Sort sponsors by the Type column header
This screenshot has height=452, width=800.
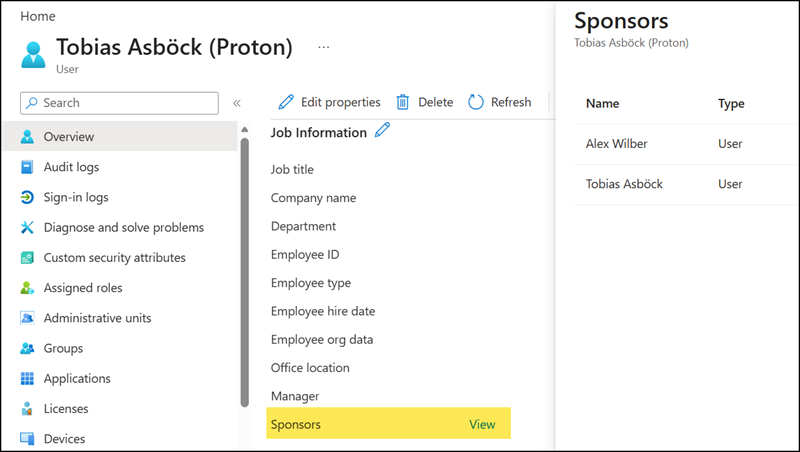click(x=731, y=104)
